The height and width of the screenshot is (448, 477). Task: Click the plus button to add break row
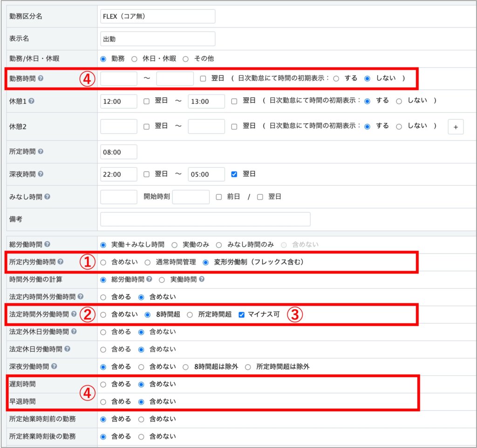click(x=455, y=127)
